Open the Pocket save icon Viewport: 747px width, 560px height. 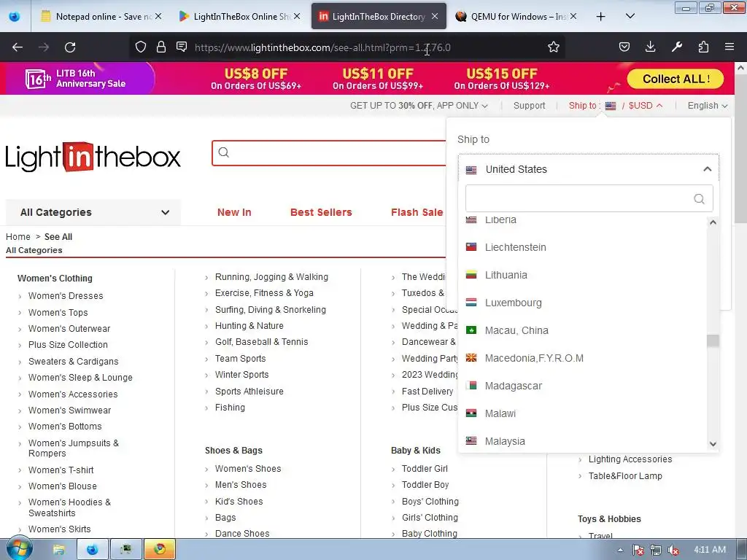(x=624, y=47)
